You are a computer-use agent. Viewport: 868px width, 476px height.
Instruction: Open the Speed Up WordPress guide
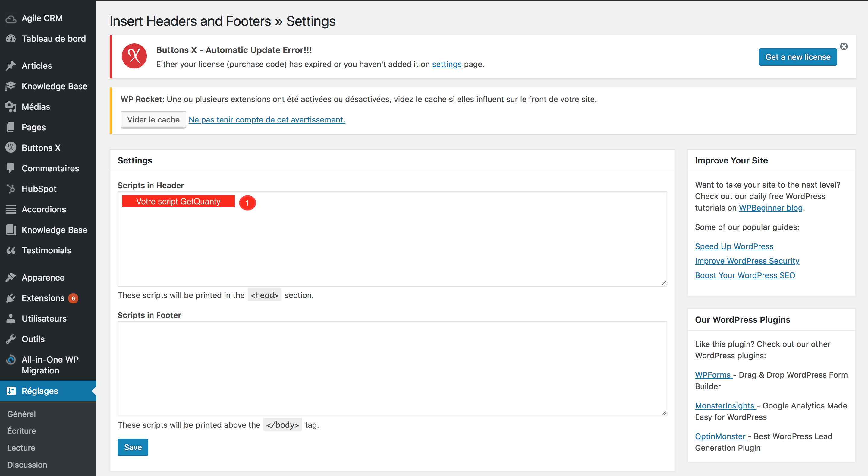[x=734, y=246]
